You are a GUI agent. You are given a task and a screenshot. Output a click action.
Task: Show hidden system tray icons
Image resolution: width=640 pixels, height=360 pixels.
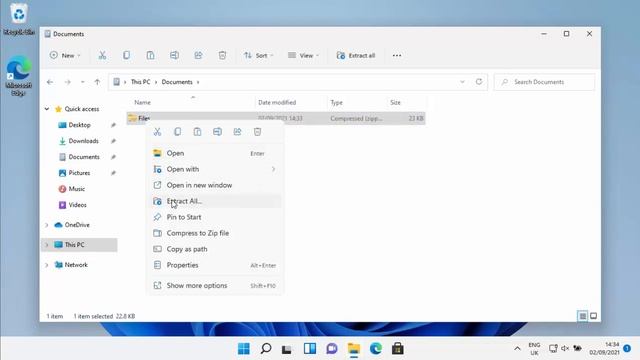(x=517, y=349)
